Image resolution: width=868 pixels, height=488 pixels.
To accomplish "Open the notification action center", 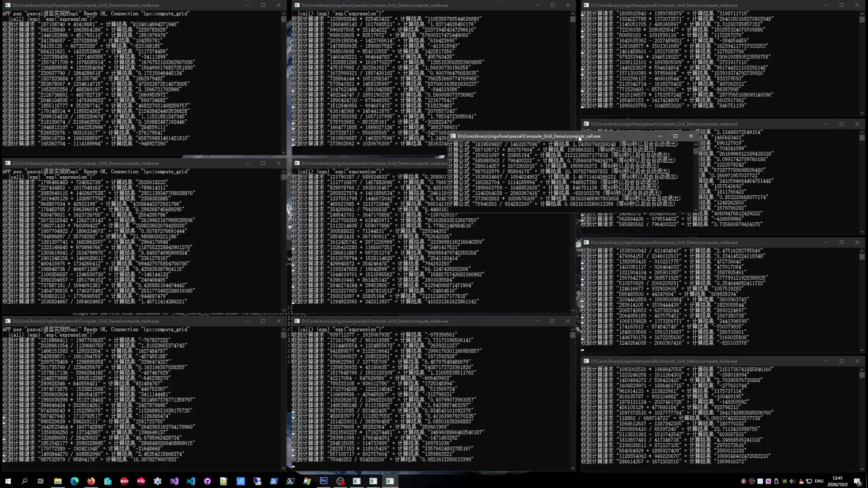I will pos(857,481).
